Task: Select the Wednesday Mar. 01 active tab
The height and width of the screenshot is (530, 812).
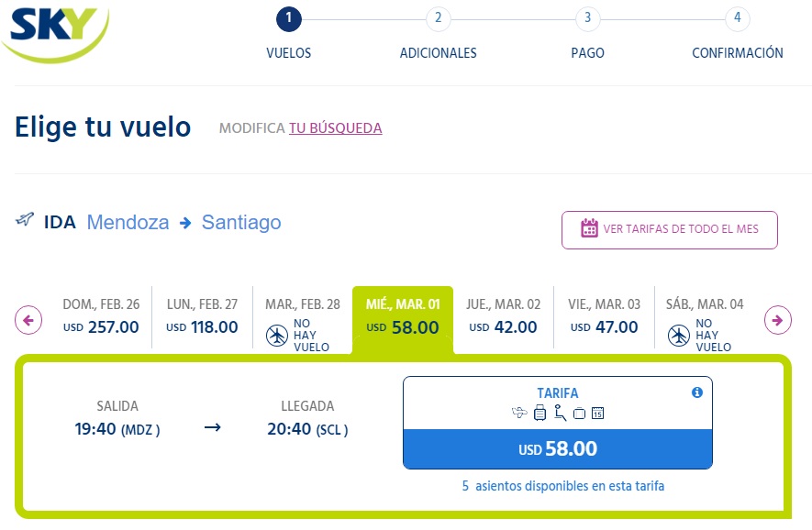Action: 403,316
